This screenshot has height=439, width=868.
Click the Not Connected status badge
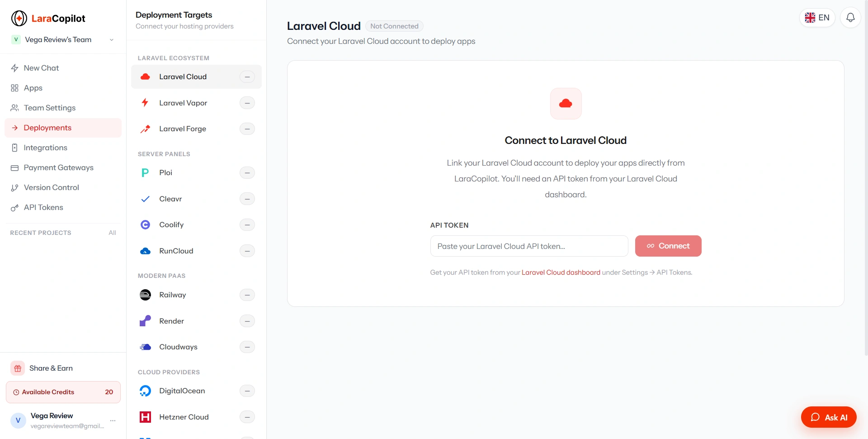click(394, 26)
